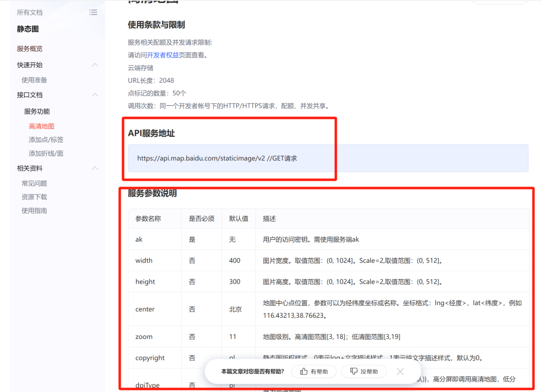The height and width of the screenshot is (392, 542).
Task: Click 所有文档 at top of sidebar
Action: pos(30,13)
